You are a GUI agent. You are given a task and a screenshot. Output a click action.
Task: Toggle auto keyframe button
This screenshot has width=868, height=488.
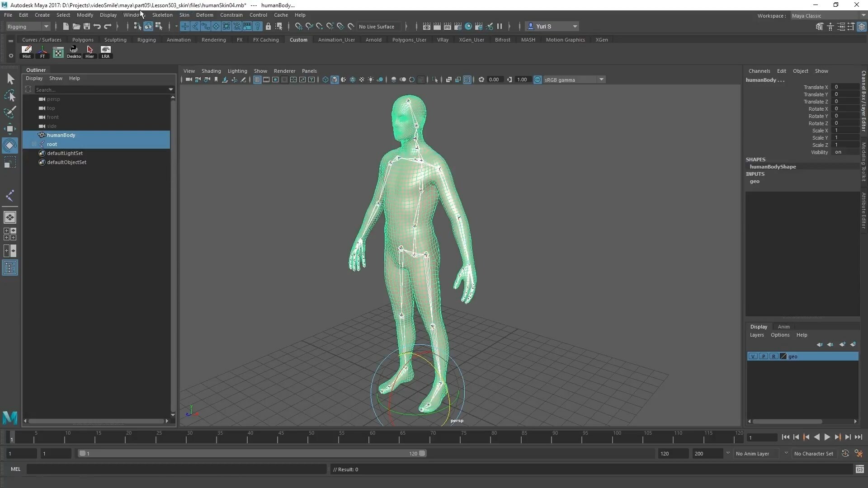coord(845,453)
